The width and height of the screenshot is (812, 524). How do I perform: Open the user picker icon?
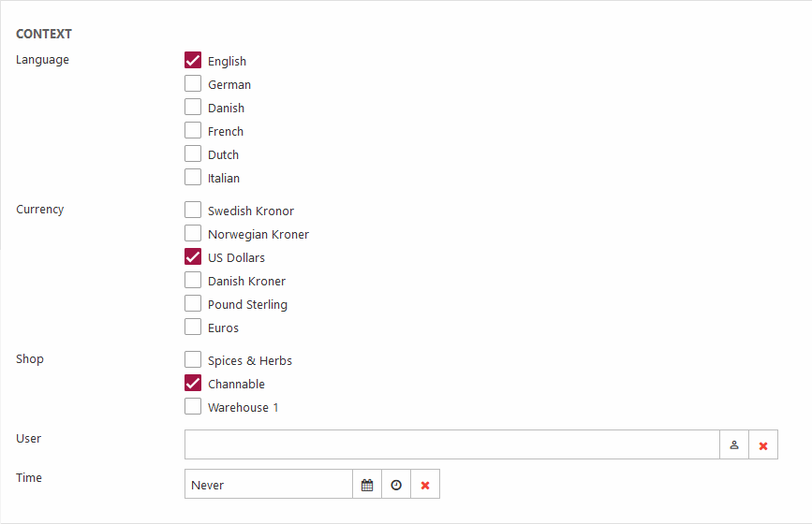click(x=734, y=445)
